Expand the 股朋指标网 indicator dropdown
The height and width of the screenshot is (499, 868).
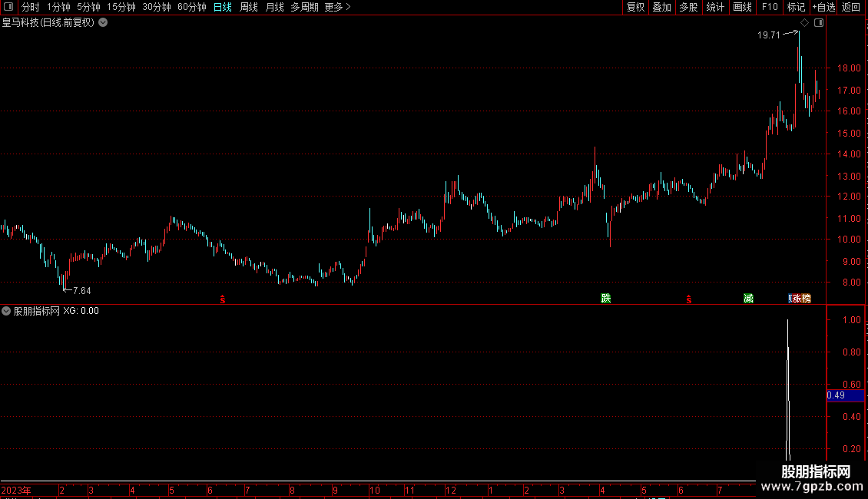[x=6, y=311]
